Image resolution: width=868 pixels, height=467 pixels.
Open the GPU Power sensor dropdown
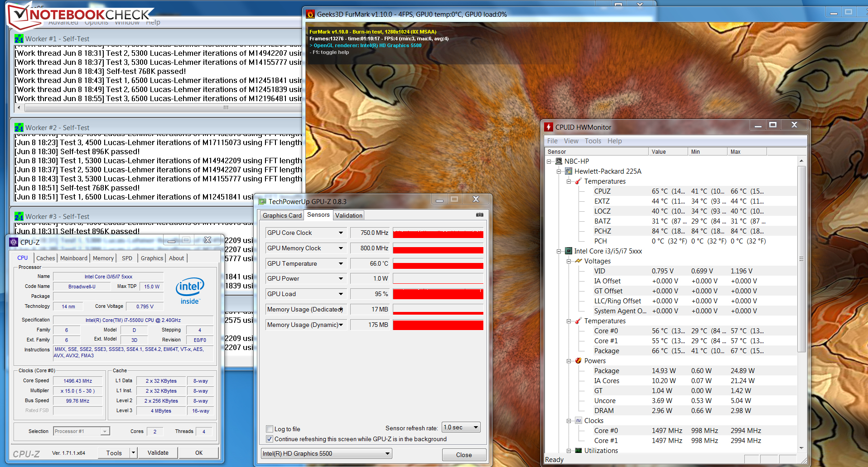(x=341, y=279)
